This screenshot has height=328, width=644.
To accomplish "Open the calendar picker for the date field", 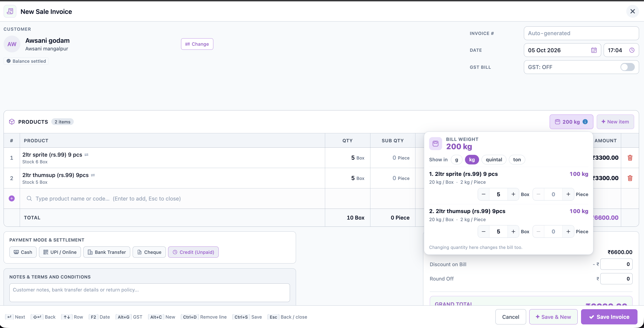I will coord(594,50).
